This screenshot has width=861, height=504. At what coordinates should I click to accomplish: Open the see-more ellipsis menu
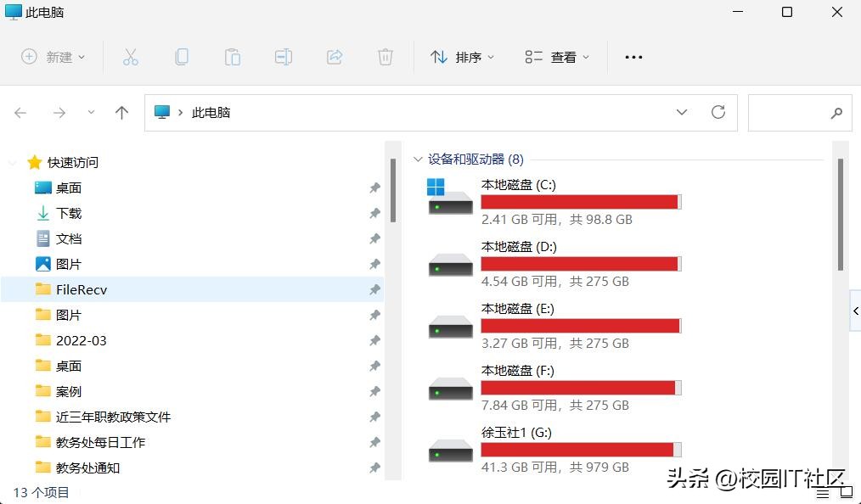point(633,57)
